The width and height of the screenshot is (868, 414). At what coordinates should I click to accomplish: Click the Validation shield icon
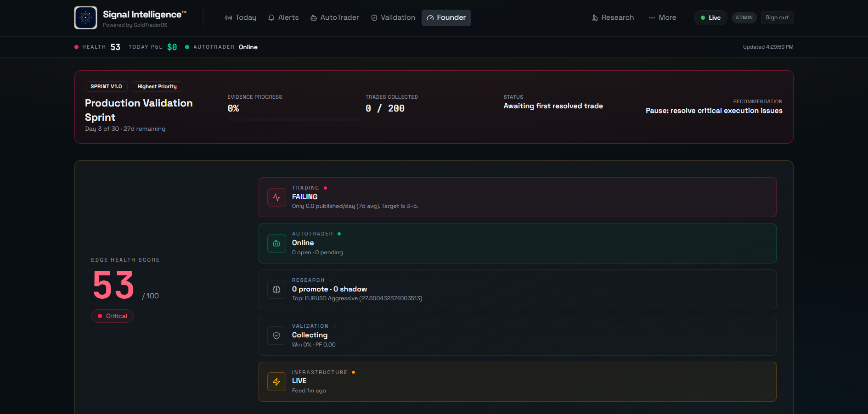point(276,336)
